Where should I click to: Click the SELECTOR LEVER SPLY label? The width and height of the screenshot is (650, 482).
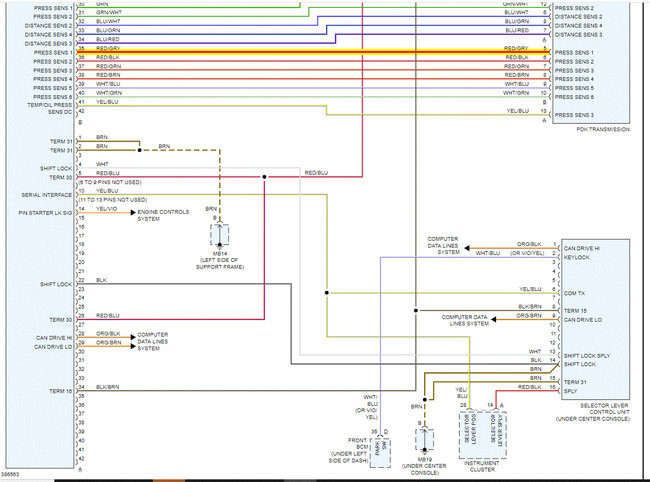tap(496, 430)
